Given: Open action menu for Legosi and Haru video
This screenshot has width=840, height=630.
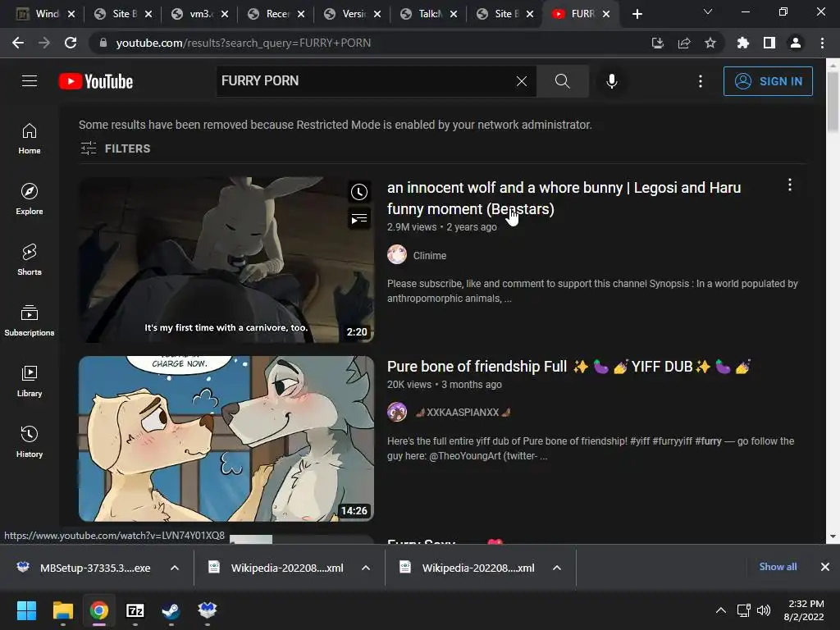Looking at the screenshot, I should click(790, 185).
